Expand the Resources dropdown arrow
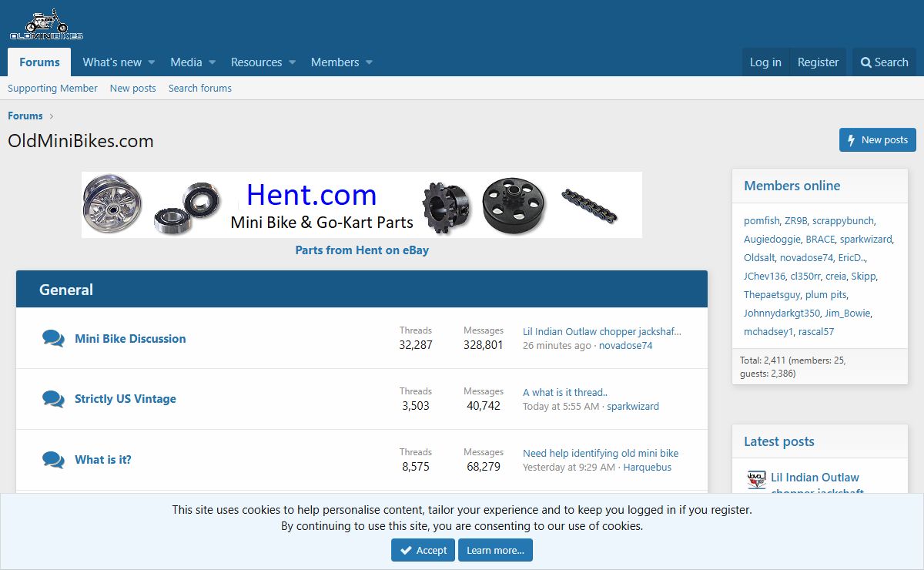The height and width of the screenshot is (570, 924). (x=292, y=62)
